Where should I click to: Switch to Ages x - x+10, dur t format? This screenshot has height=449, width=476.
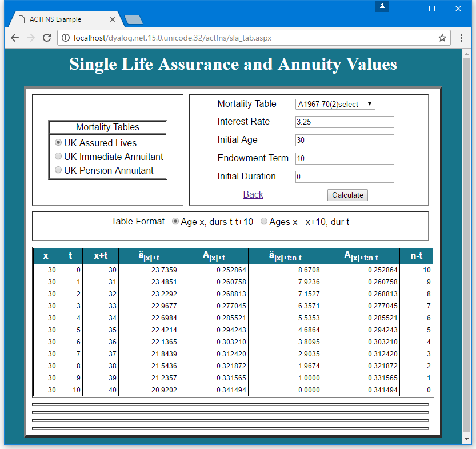pyautogui.click(x=263, y=222)
